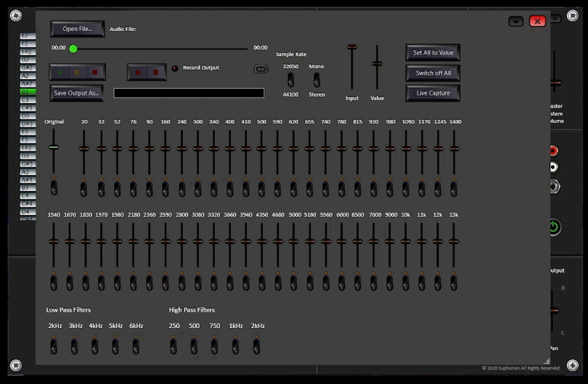Select the red RCA output jack icon
Image resolution: width=588 pixels, height=384 pixels.
pos(553,150)
